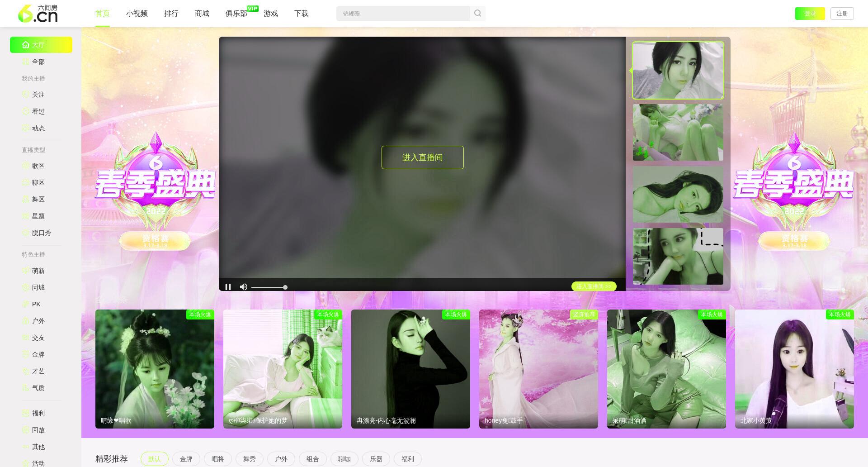Click small 进入直播间>> button below video
868x467 pixels.
[594, 286]
